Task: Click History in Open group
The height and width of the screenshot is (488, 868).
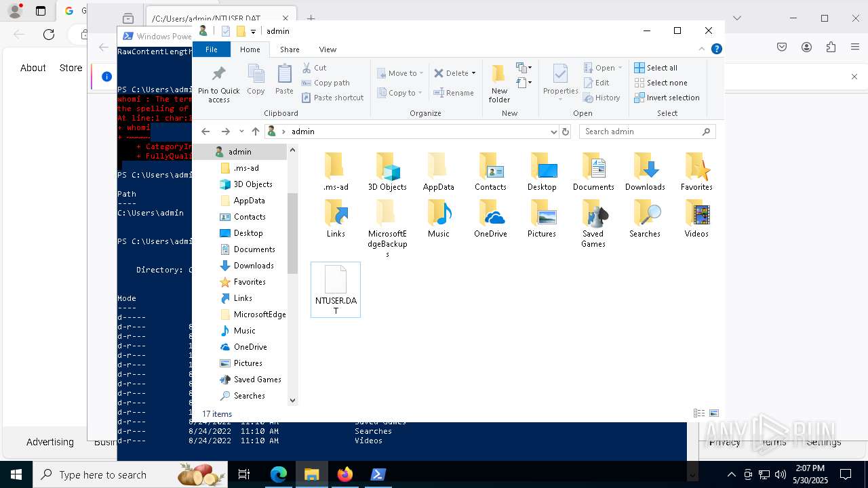Action: (601, 98)
